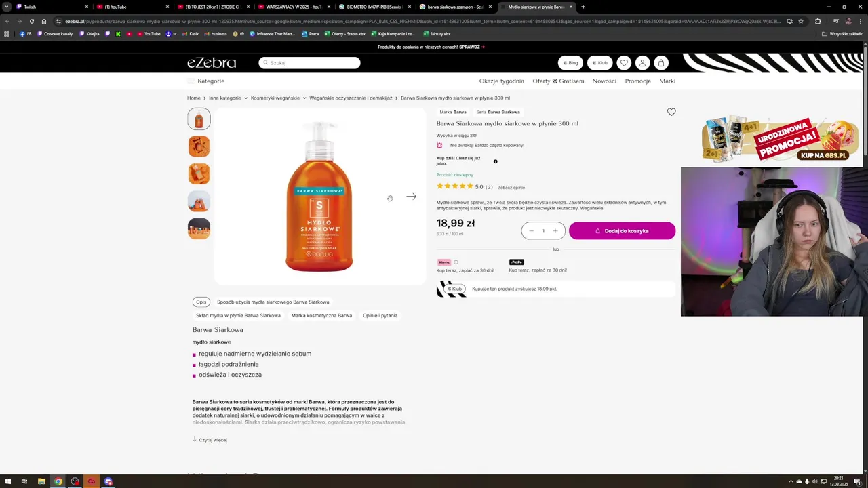Expand Czytaj więcej description text

[x=210, y=440]
